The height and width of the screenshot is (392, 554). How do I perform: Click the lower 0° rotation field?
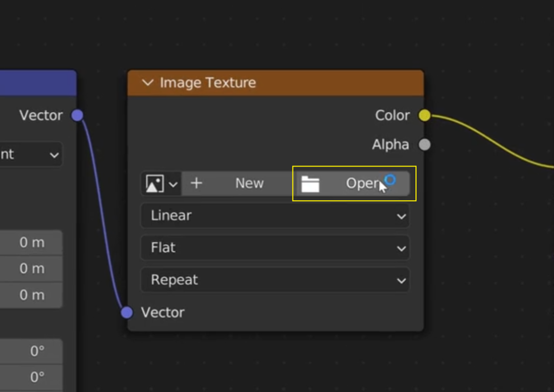[x=31, y=378]
